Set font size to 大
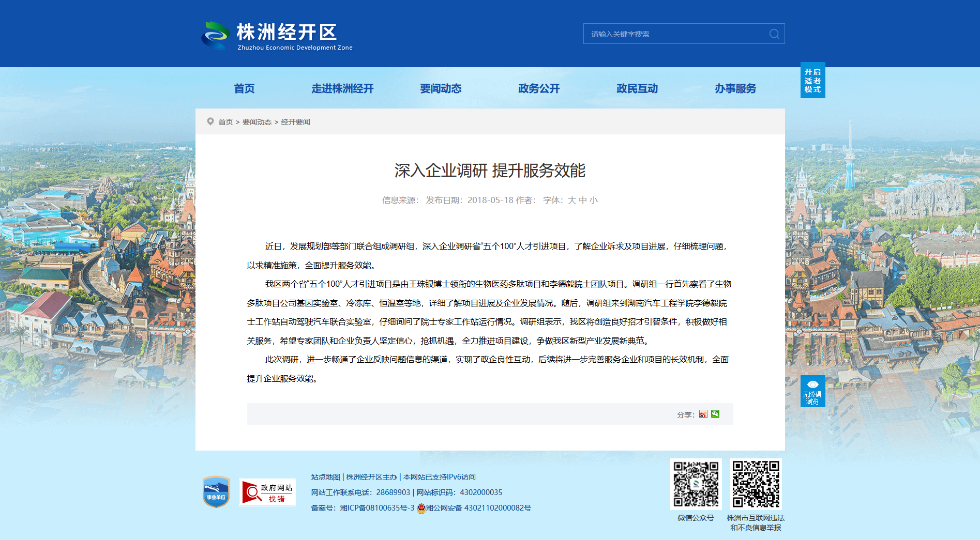Screen dimensions: 980x540 [571, 200]
